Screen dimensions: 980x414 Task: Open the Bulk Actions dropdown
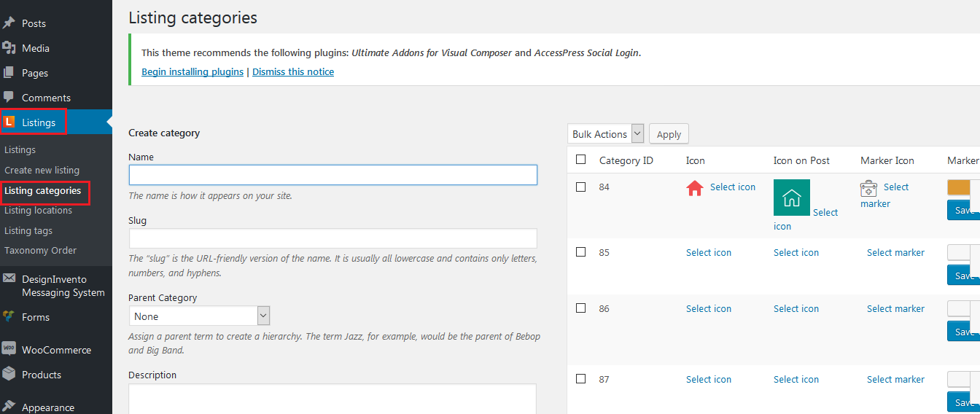[x=606, y=134]
